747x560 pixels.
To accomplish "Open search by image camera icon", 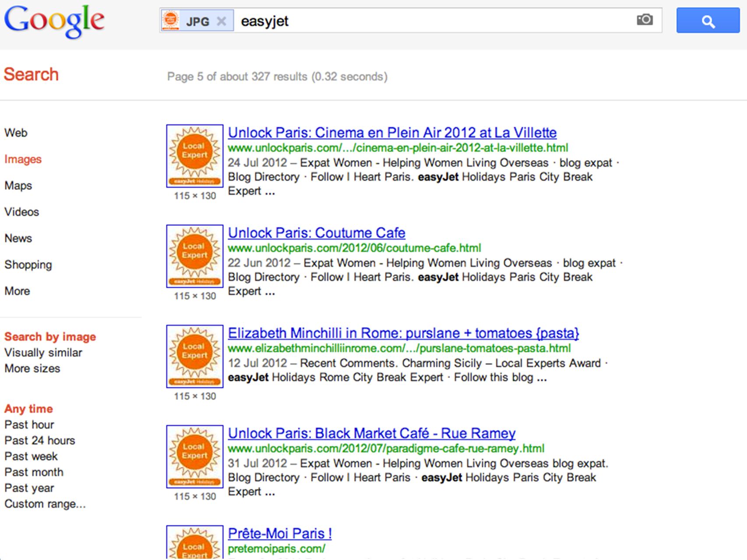I will 645,20.
